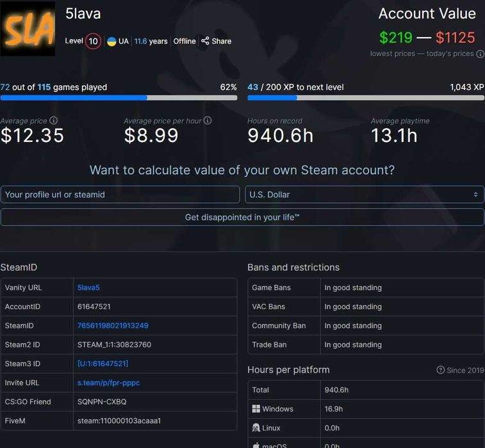Click the $1125 today's price value

click(x=456, y=38)
